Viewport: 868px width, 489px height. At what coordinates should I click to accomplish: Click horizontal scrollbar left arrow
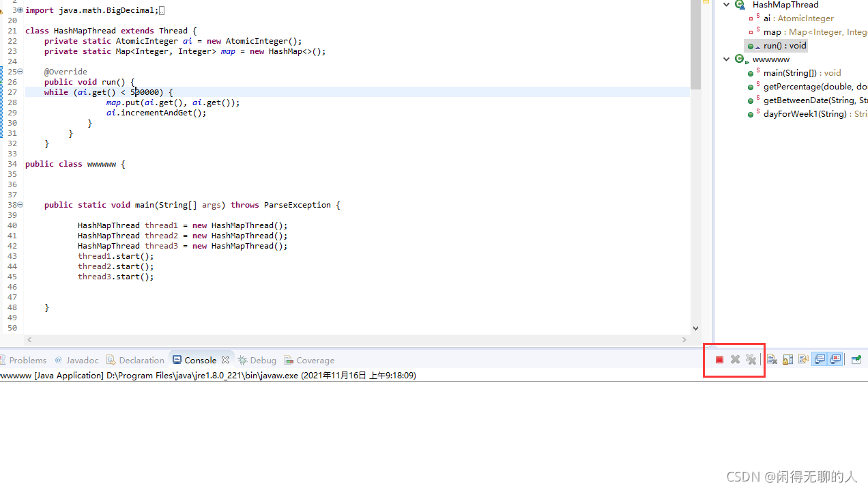(x=29, y=339)
